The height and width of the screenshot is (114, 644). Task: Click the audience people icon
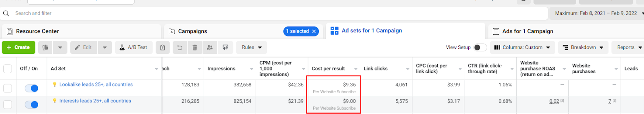click(x=210, y=47)
